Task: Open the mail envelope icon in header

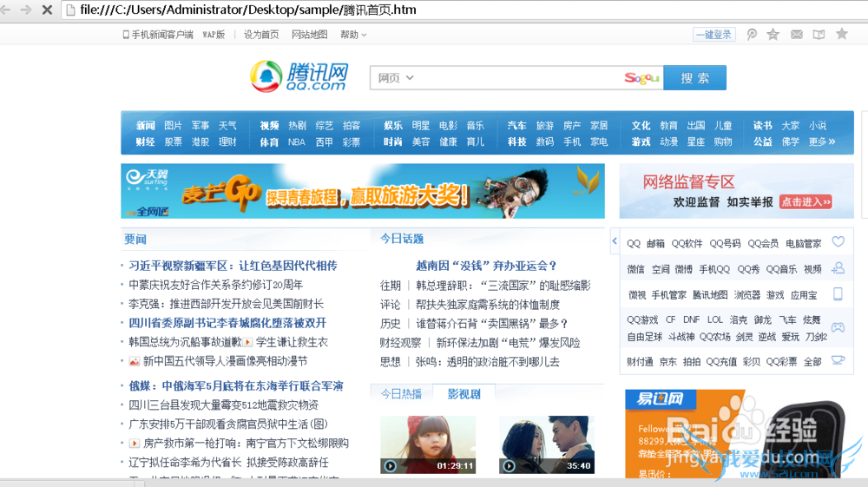Action: point(796,35)
